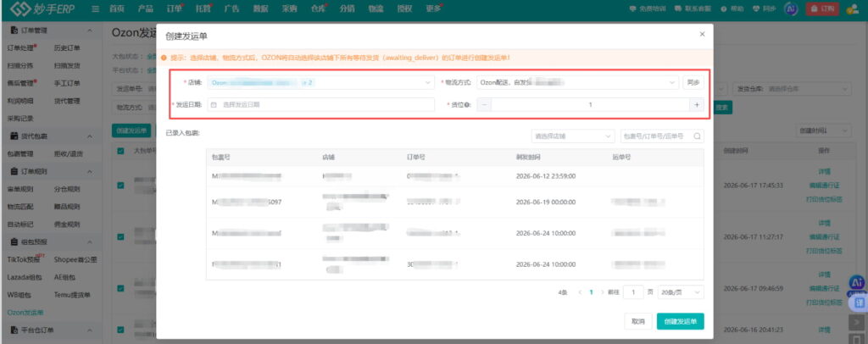Open Ozon发运单 in the sidebar
The height and width of the screenshot is (344, 868).
(25, 313)
